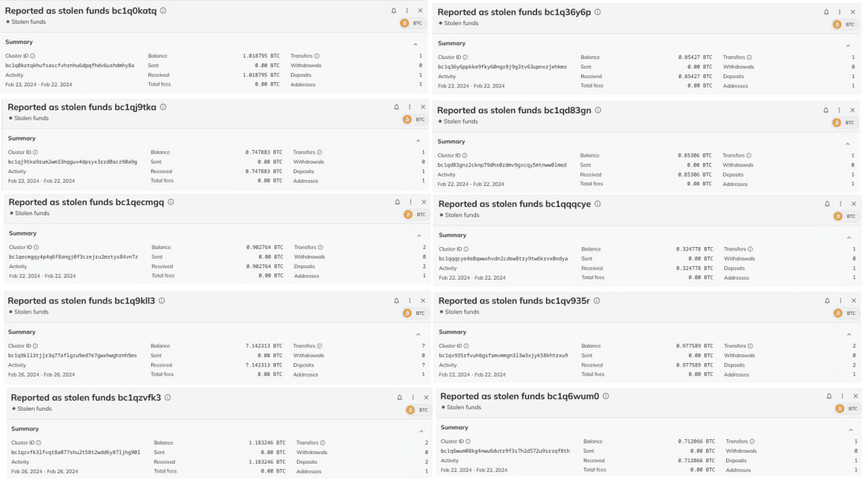This screenshot has height=486, width=868.
Task: Open three-dot menu on bc1qd83gn panel
Action: pos(839,111)
